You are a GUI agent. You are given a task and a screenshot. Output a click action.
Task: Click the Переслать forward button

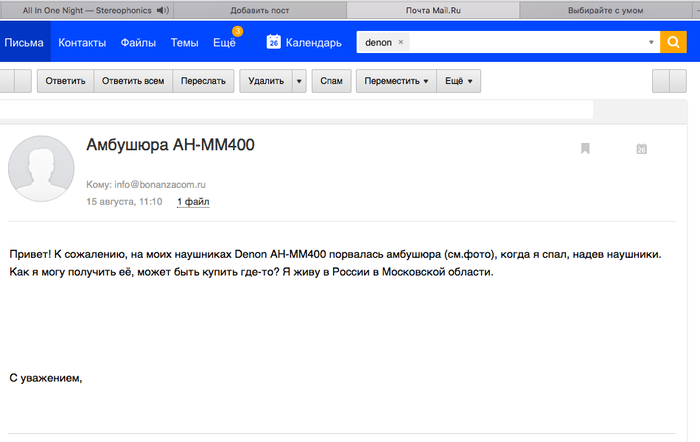[x=203, y=81]
